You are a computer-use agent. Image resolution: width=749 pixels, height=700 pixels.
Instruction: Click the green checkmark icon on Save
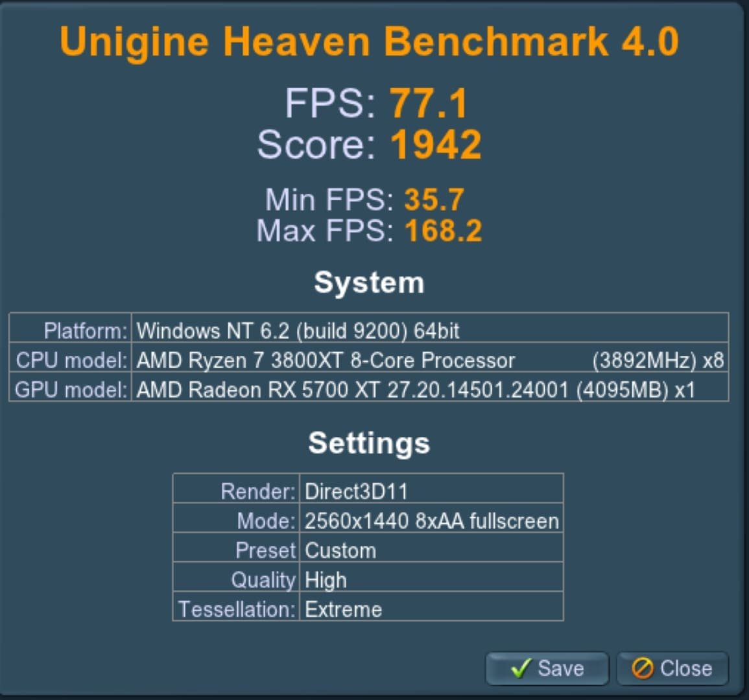520,668
